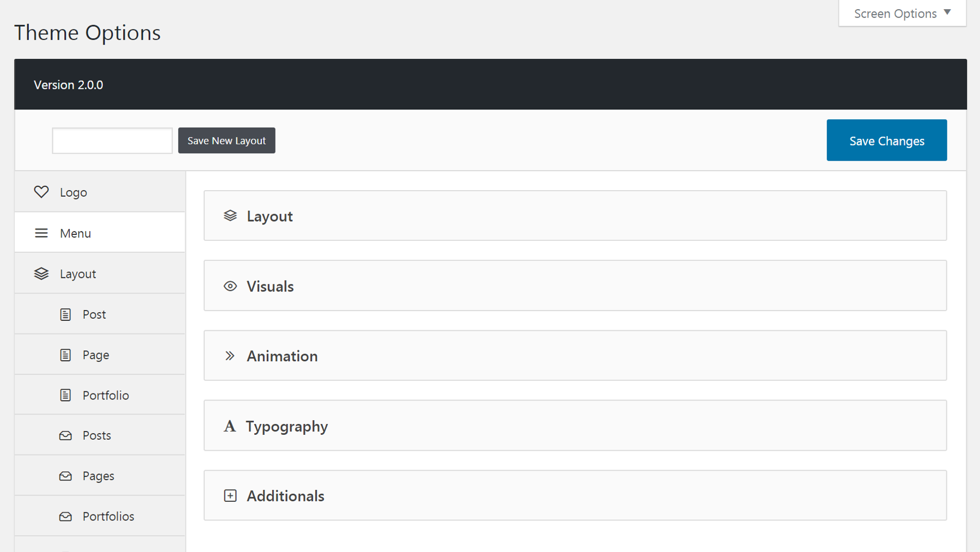This screenshot has width=980, height=552.
Task: Click the stacked layers icon in sidebar Layout
Action: point(41,274)
